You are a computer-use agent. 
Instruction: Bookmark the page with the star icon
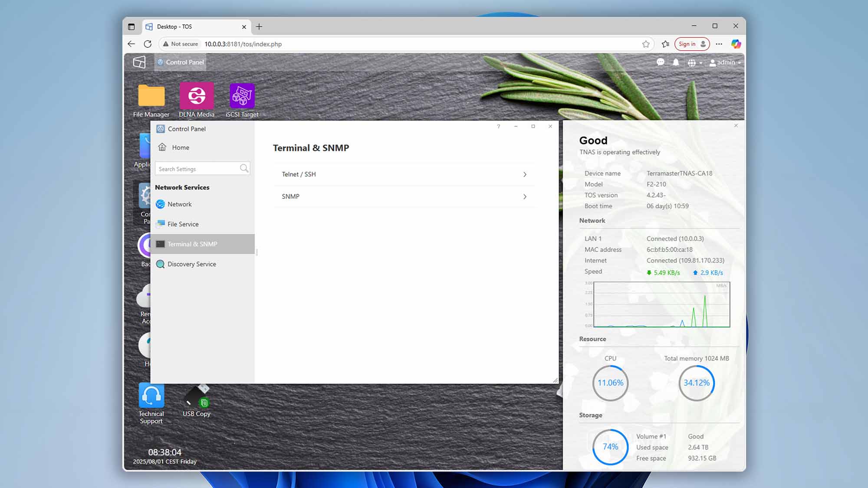coord(646,44)
